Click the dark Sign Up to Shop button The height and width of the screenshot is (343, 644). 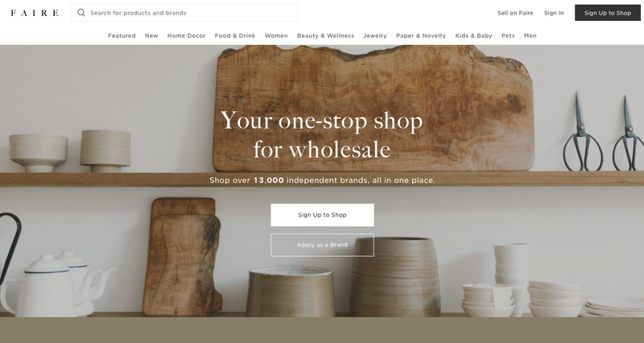[x=608, y=13]
